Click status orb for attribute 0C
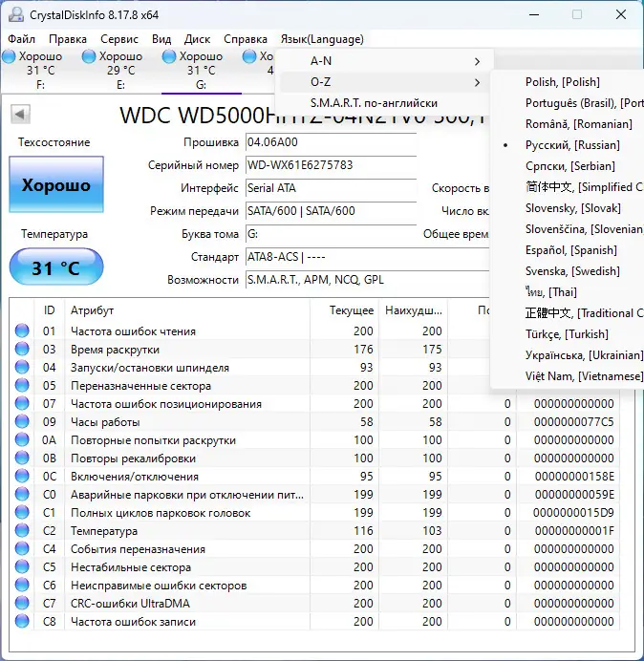 tap(22, 476)
